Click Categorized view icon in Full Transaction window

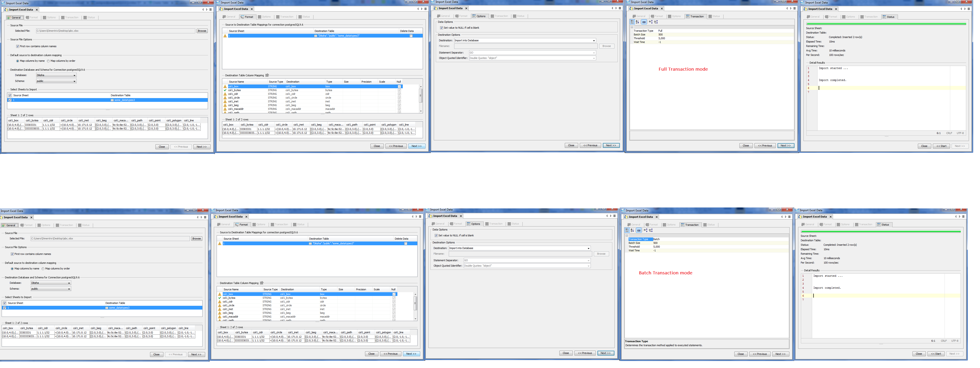pos(632,22)
